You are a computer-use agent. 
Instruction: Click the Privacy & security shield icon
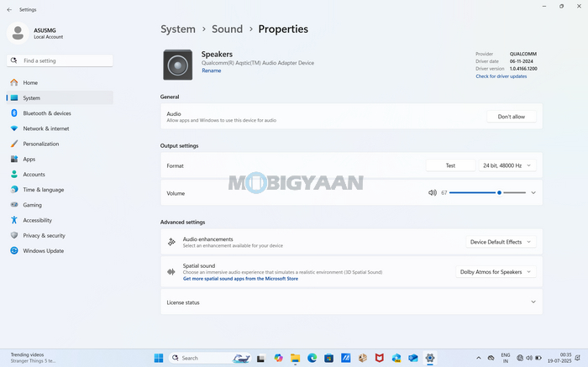(14, 235)
